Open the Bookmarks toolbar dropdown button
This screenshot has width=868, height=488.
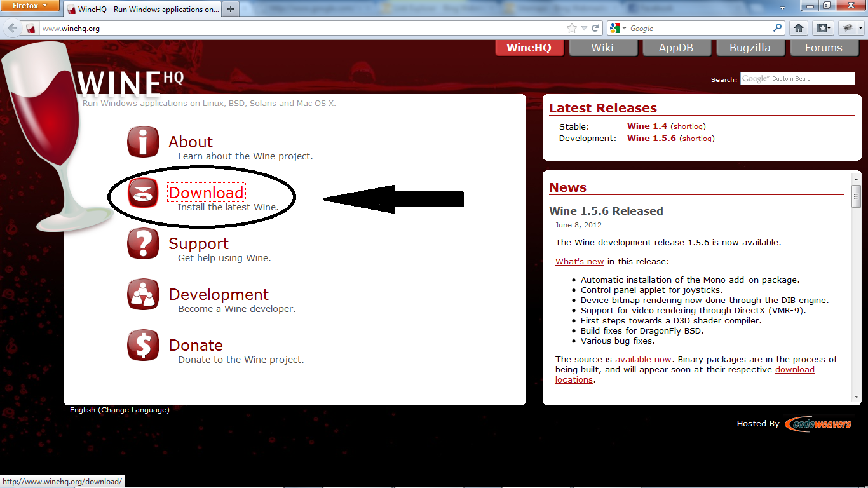pyautogui.click(x=823, y=28)
